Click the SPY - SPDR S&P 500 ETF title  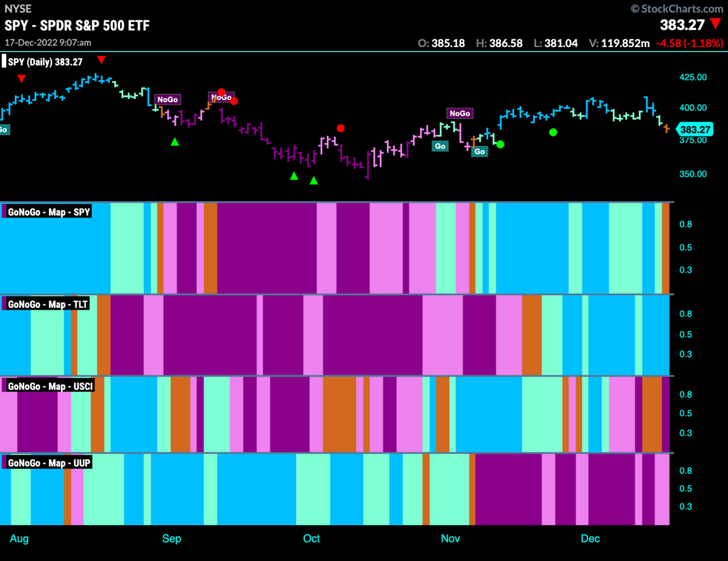click(x=77, y=25)
